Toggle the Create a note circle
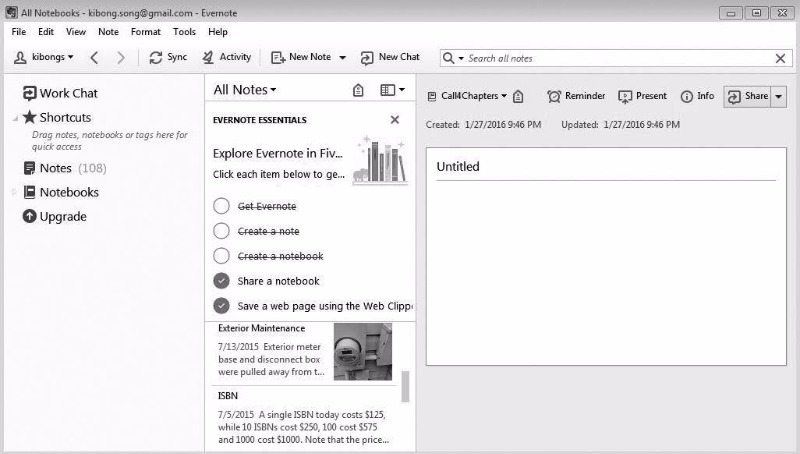Image resolution: width=800 pixels, height=454 pixels. 221,231
